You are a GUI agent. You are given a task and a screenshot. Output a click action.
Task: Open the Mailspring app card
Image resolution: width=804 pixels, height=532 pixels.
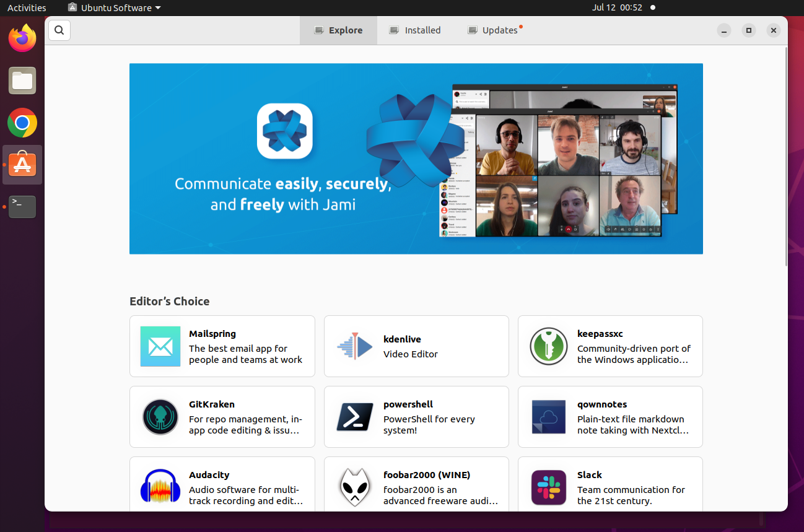[x=222, y=346]
